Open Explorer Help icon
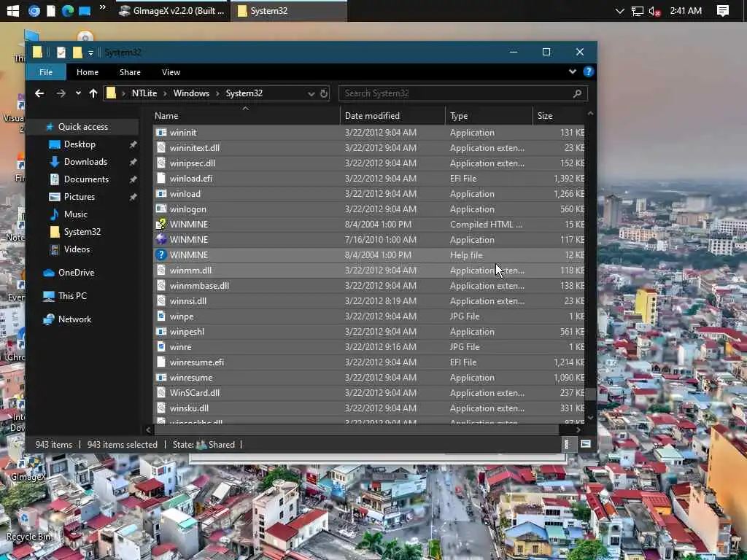Viewport: 747px width, 560px height. point(589,71)
